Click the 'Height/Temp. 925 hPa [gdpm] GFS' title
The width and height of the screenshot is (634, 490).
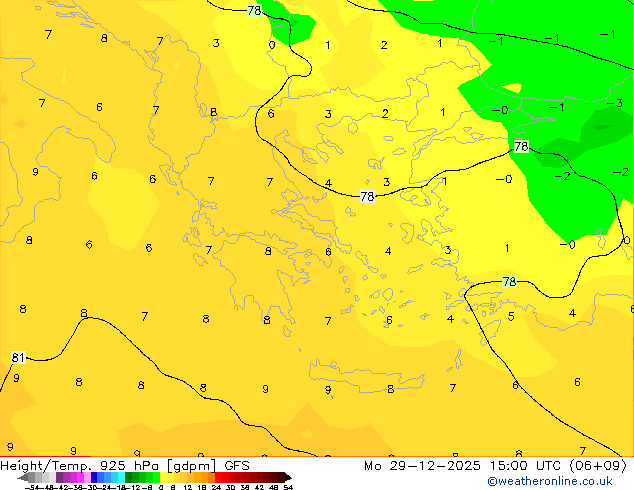[125, 466]
